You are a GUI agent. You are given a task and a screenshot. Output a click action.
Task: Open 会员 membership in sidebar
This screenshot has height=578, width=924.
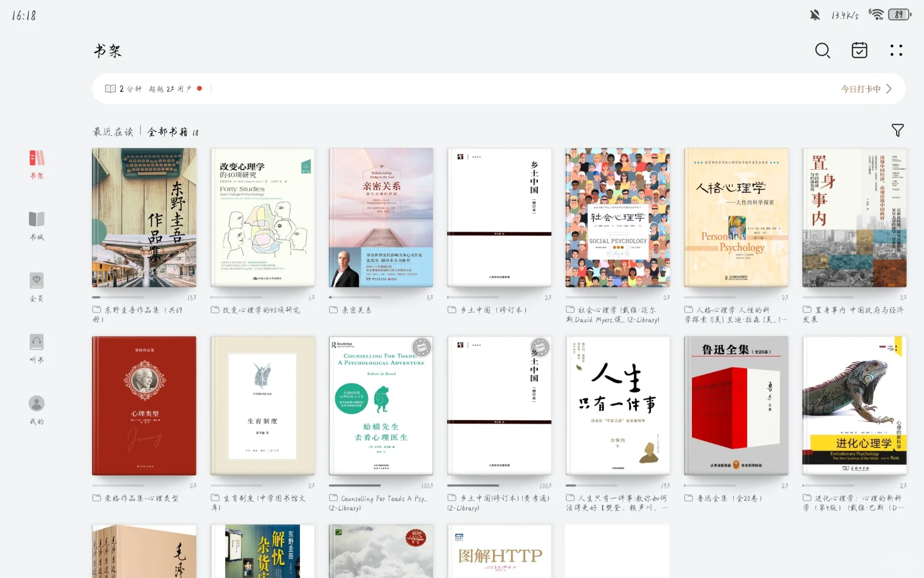click(x=36, y=287)
